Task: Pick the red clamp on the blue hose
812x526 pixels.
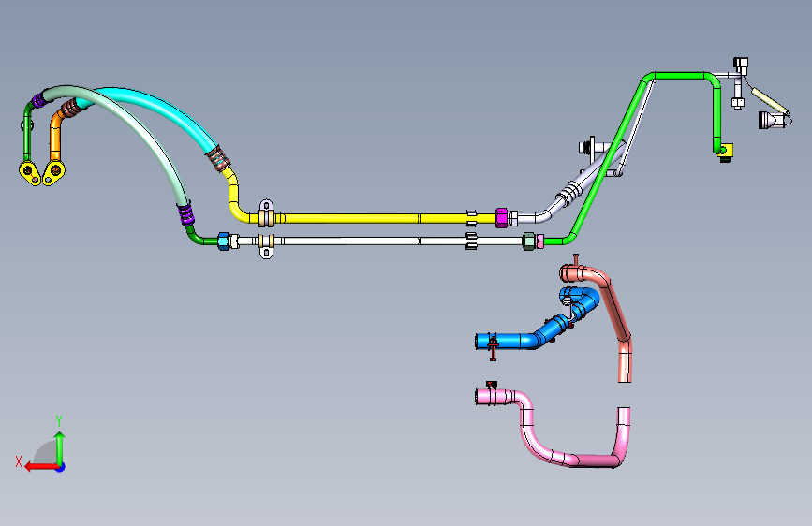Action: pyautogui.click(x=493, y=346)
